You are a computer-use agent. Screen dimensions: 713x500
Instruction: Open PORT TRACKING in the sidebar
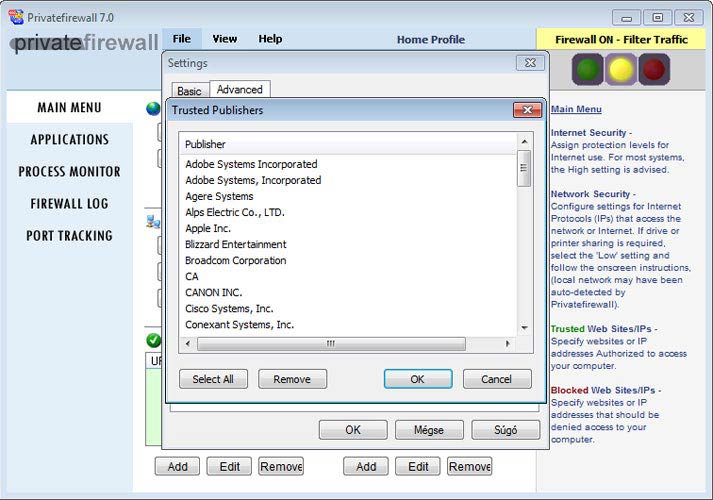tap(70, 235)
